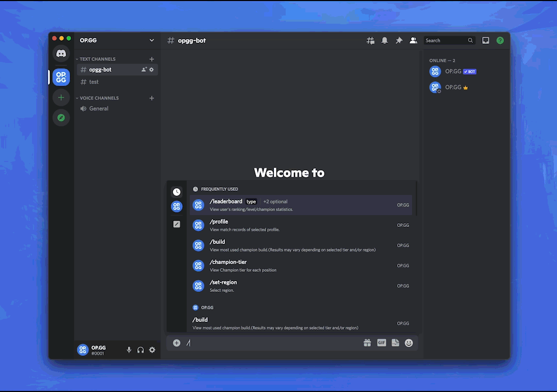Create a channel under VOICE CHANNELS
557x392 pixels.
[x=152, y=98]
